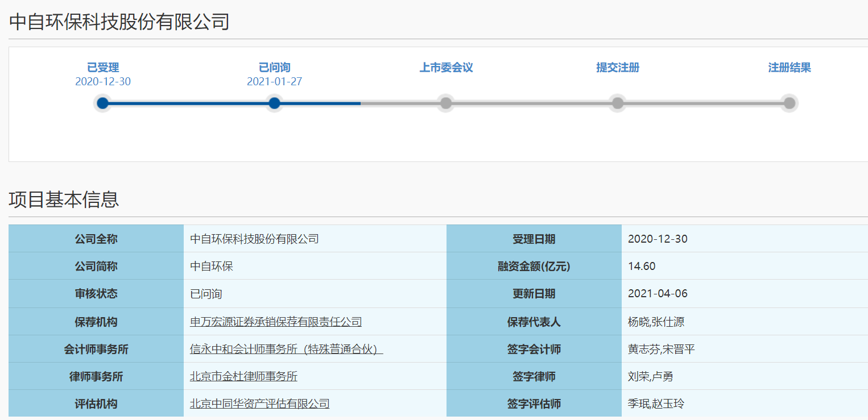
Task: Click the 受理日期 value 2020-12-30 in table
Action: tap(658, 239)
